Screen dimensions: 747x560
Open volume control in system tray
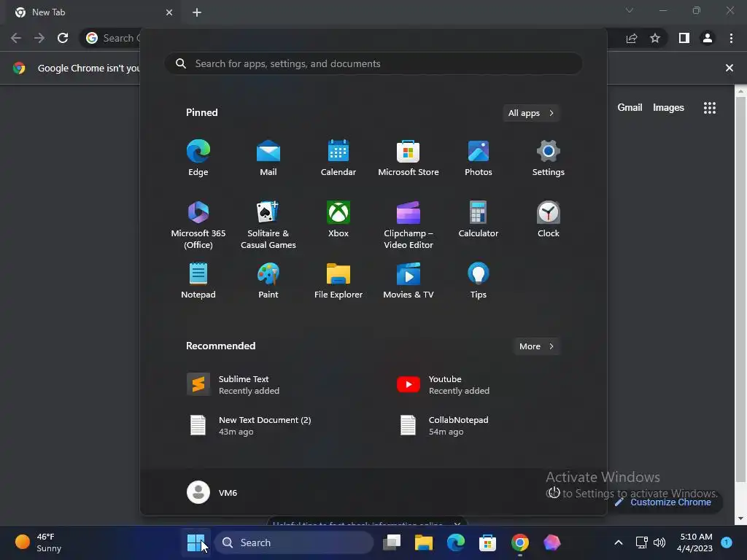pyautogui.click(x=659, y=542)
